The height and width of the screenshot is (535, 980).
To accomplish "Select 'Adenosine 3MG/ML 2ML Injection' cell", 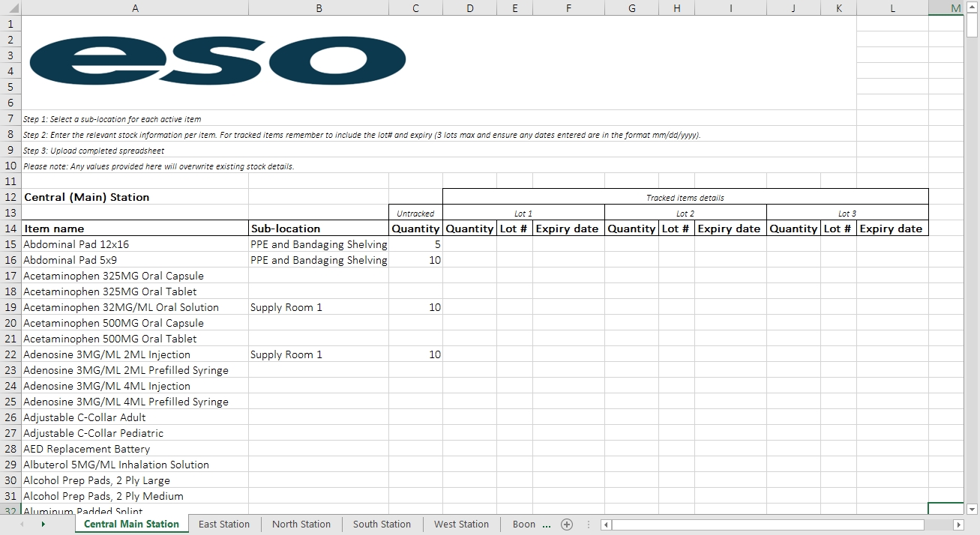I will 135,354.
